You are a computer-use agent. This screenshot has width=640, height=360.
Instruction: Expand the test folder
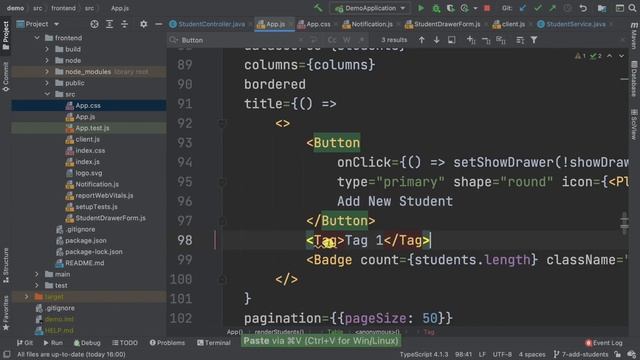pos(37,286)
